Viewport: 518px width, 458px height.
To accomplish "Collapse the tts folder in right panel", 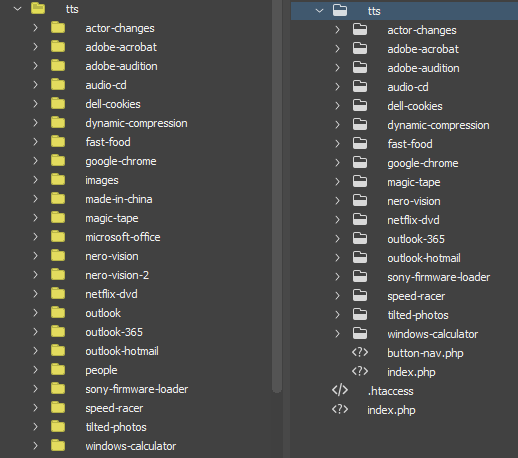I will (x=319, y=11).
